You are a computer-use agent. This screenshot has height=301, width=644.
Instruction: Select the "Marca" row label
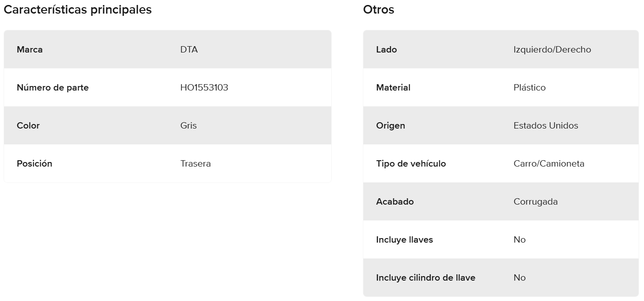30,49
